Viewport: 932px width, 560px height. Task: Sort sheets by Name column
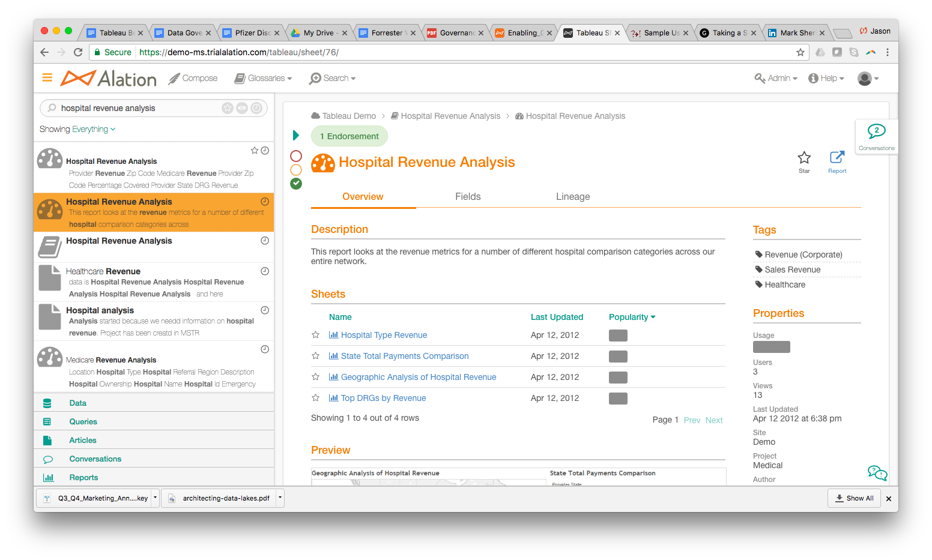340,317
